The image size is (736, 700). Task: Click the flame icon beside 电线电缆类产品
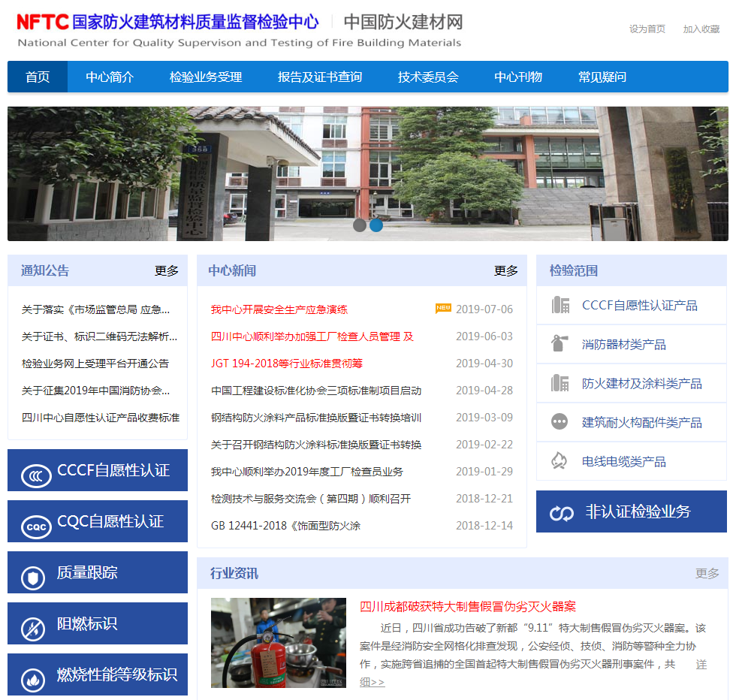tap(560, 461)
